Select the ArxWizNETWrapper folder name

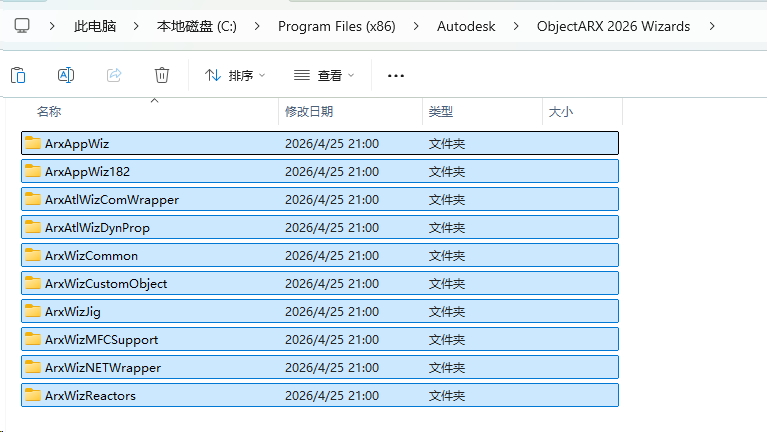(x=103, y=367)
